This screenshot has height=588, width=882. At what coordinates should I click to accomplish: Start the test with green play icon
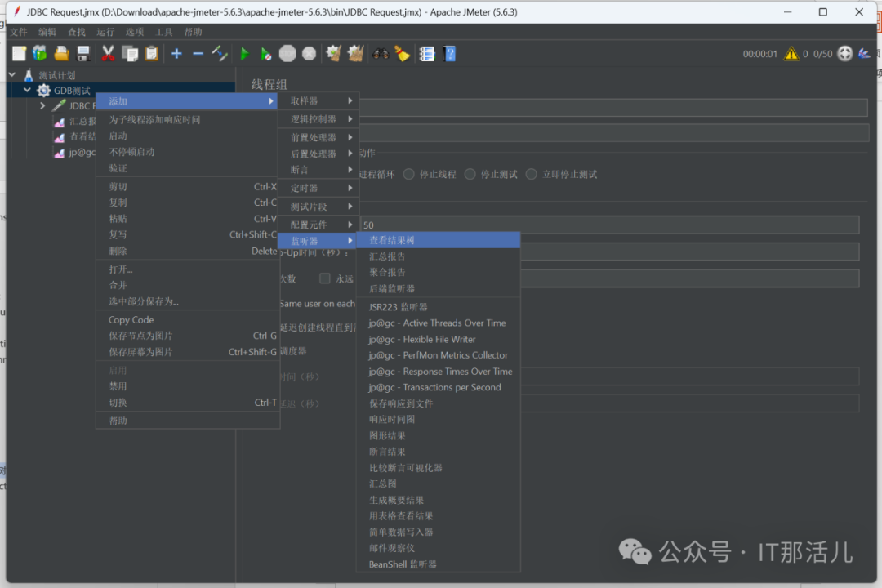245,53
